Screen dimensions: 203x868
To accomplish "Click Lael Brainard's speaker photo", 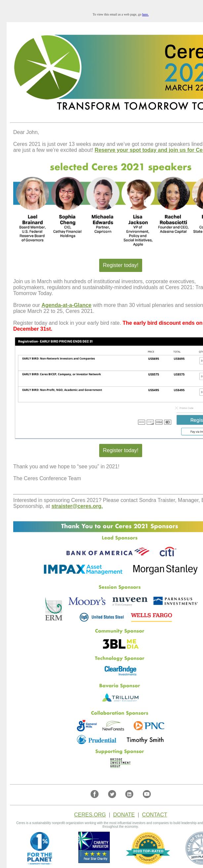I will (32, 193).
